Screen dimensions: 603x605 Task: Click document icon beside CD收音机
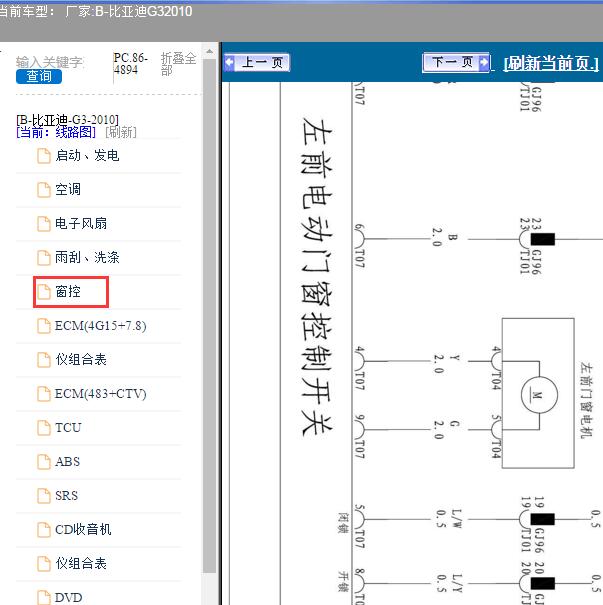(x=44, y=530)
